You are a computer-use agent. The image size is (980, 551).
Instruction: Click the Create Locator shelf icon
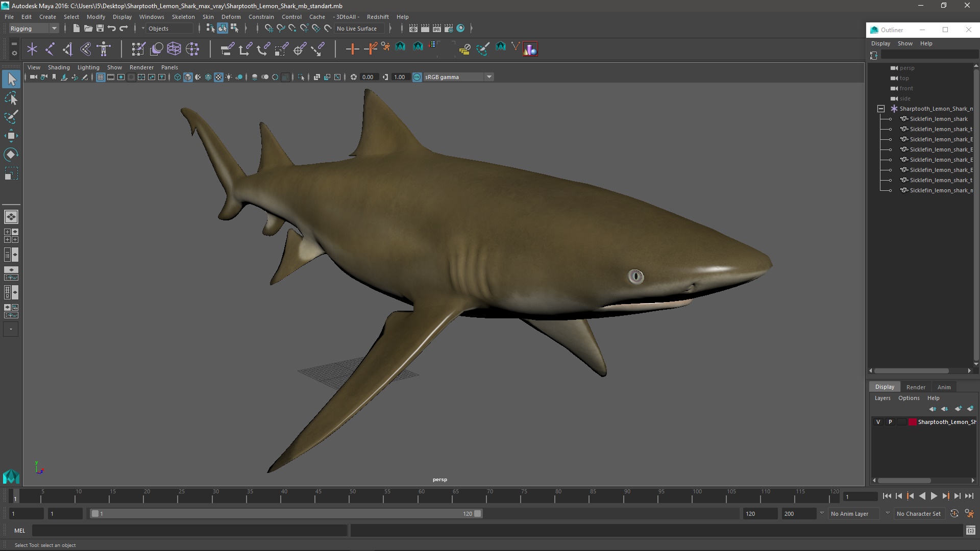click(x=32, y=49)
